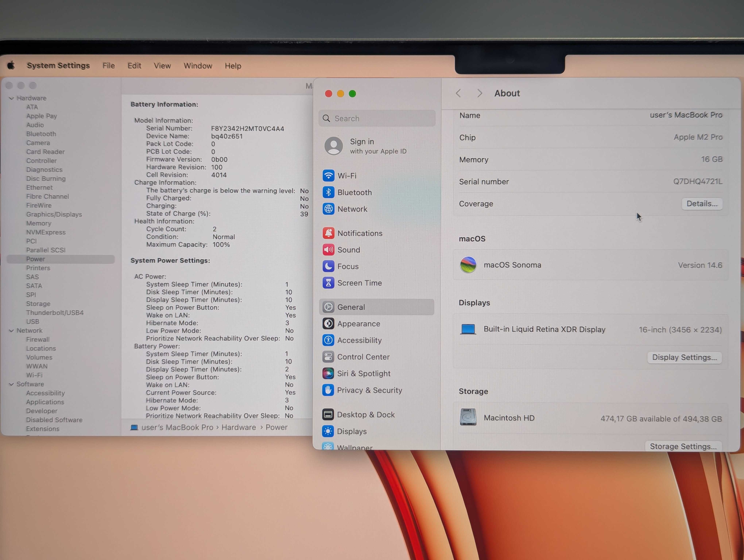Select Power in System Information sidebar
The image size is (744, 560).
(x=61, y=259)
